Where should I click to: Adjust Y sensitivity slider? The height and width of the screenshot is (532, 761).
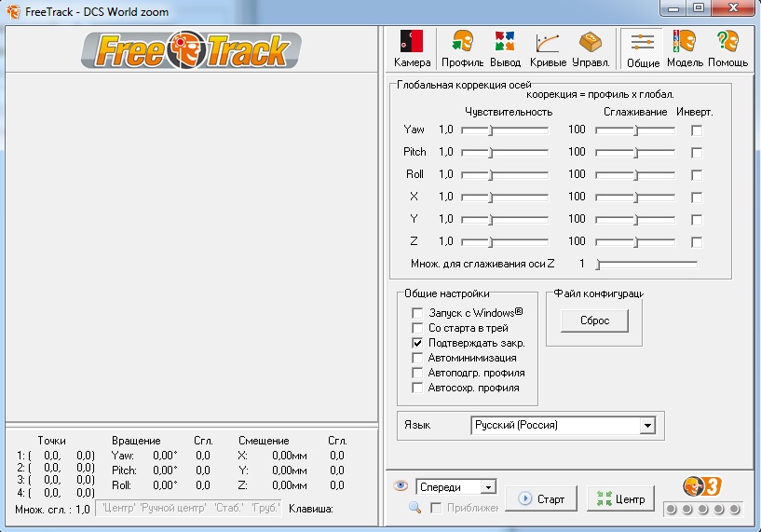point(505,219)
